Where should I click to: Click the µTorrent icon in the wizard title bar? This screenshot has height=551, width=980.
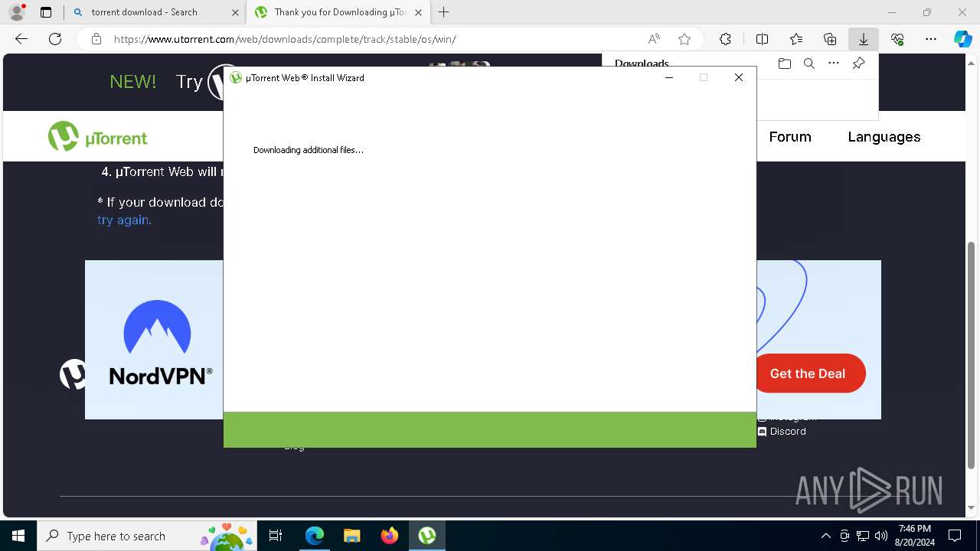236,77
